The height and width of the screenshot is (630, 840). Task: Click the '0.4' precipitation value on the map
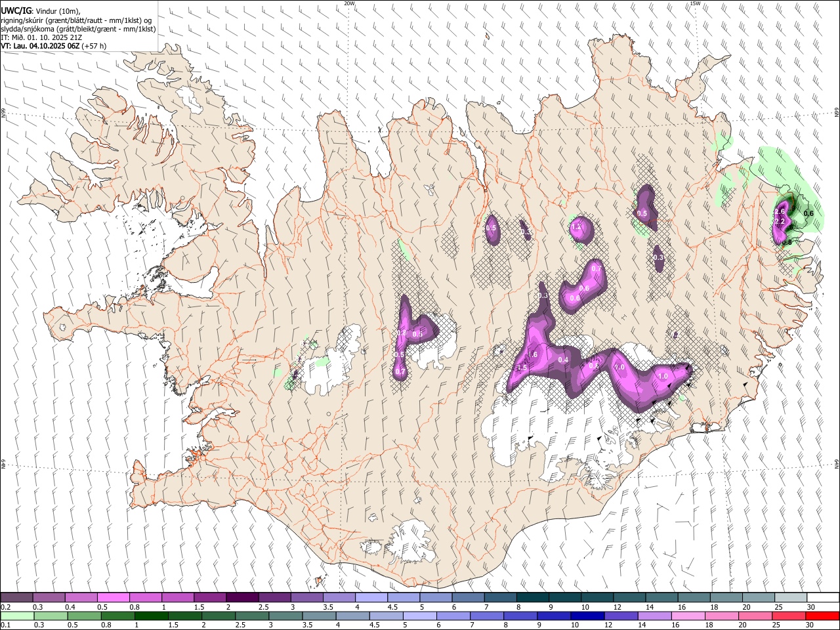(x=563, y=360)
